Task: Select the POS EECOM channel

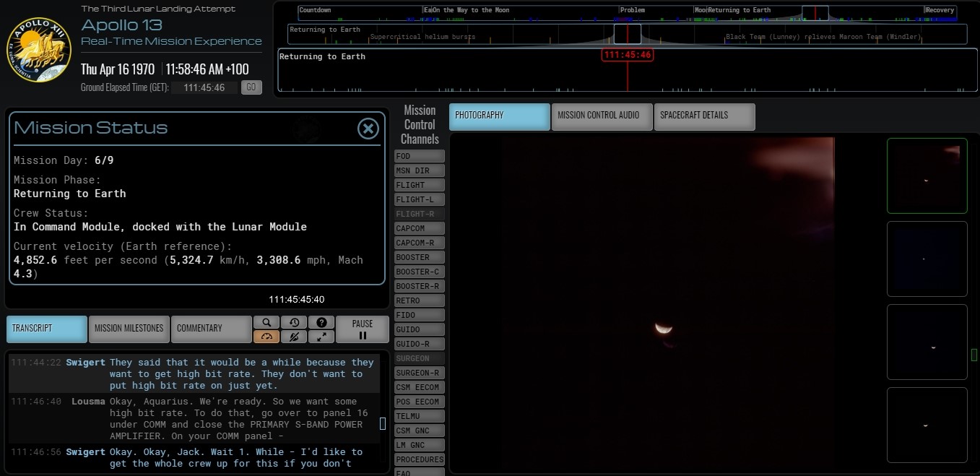Action: tap(420, 402)
